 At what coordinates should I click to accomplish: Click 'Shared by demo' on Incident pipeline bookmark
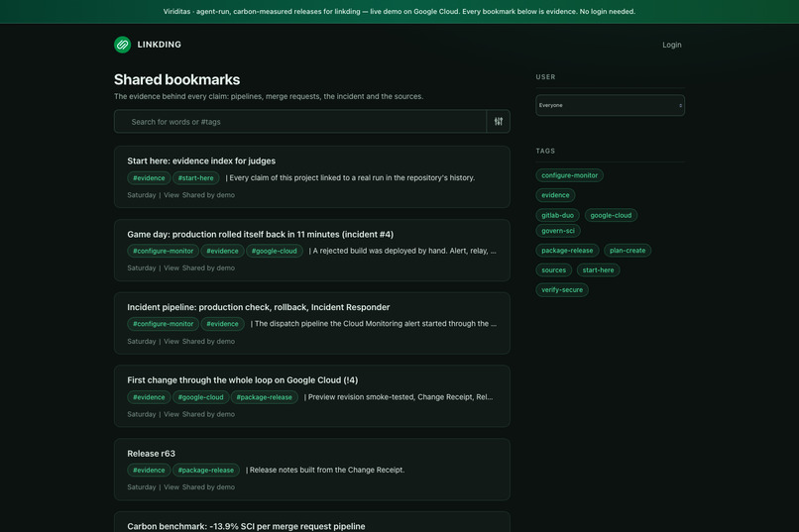click(x=208, y=341)
